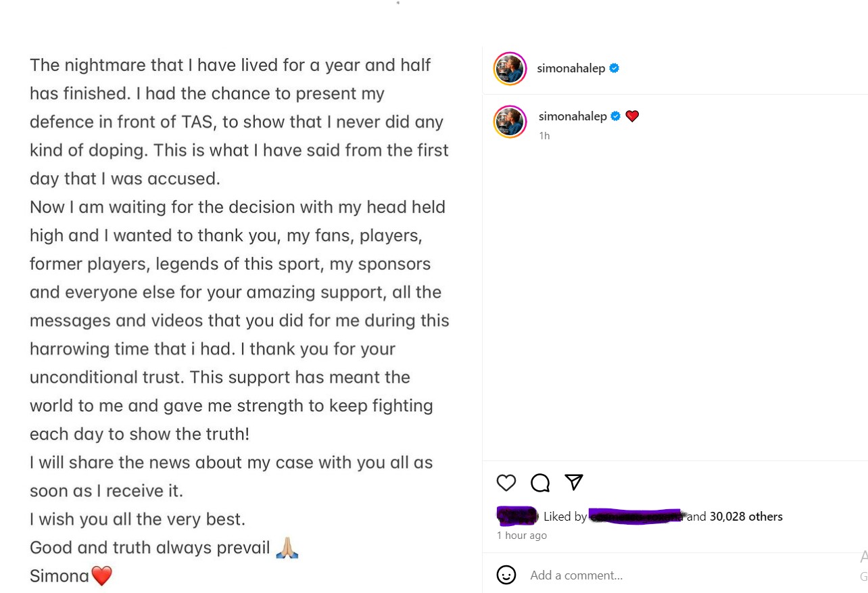Click the red heart after the "Simona" signature
The width and height of the screenshot is (868, 593).
pyautogui.click(x=101, y=576)
